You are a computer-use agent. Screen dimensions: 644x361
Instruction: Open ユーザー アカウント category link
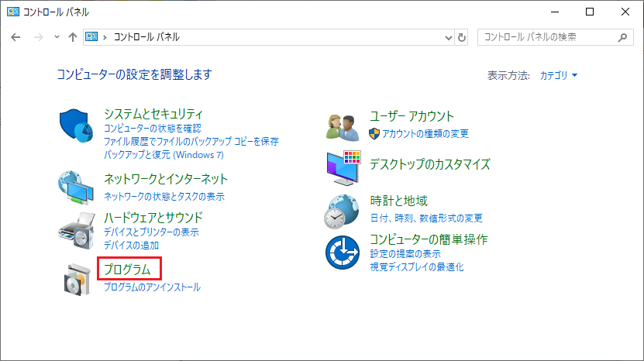pos(412,116)
